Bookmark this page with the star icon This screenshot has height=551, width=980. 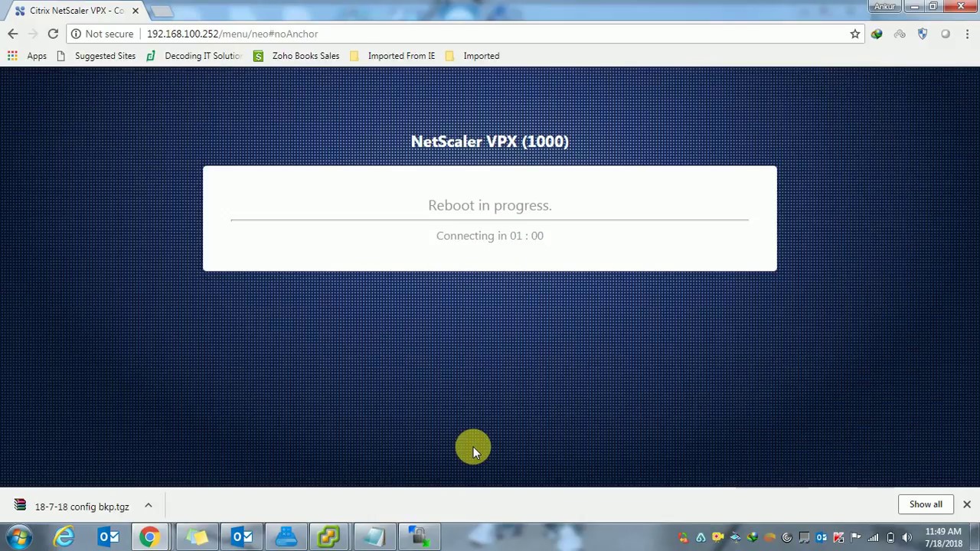pos(854,34)
